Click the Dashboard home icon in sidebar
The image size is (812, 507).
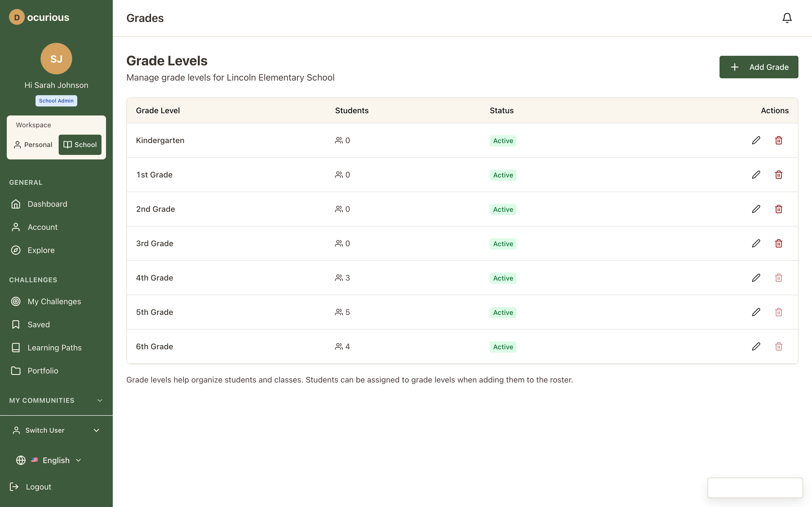click(x=16, y=204)
